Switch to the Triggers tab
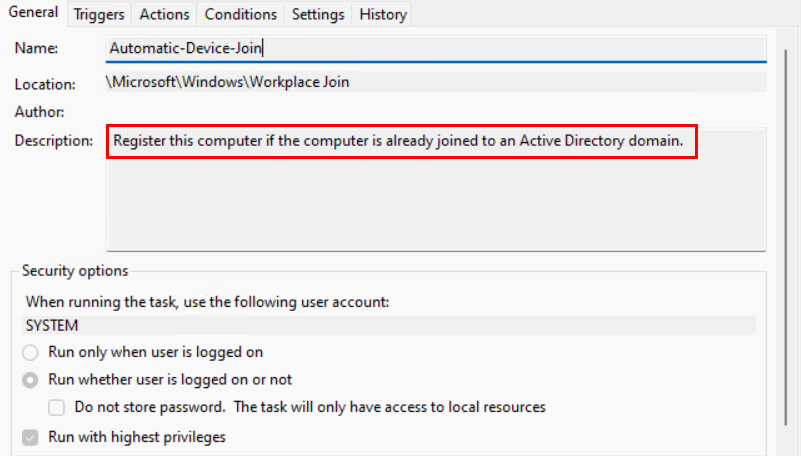Viewport: 801px width, 456px height. tap(99, 14)
